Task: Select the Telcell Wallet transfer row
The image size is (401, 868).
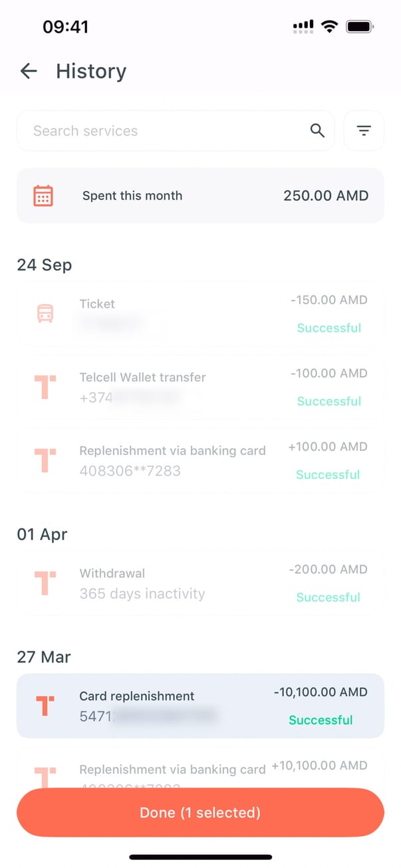Action: (200, 387)
